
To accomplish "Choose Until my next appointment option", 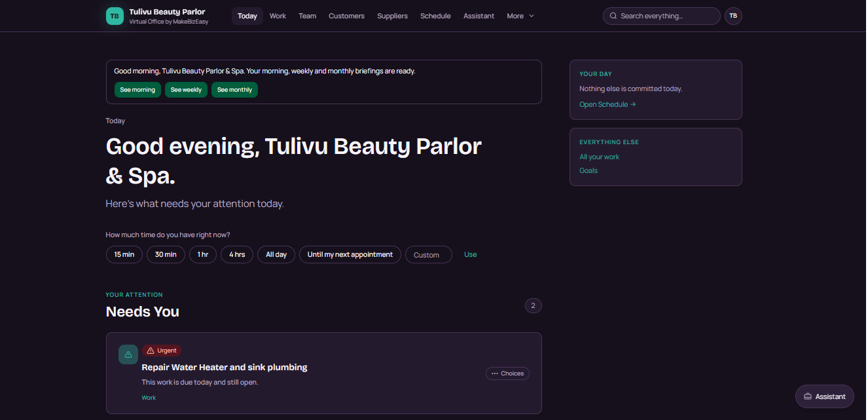I will [x=350, y=254].
